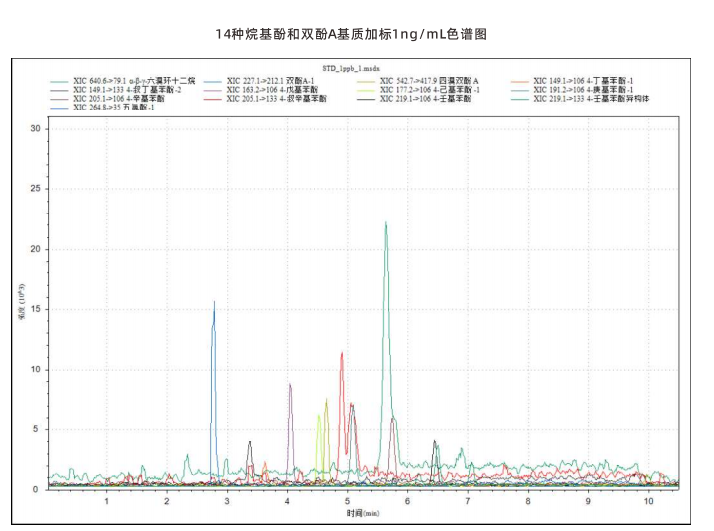Select legend entry XIC 205.1->133 4-叔辛基苯酚
Viewport: 714px width, 531px height.
[265, 98]
